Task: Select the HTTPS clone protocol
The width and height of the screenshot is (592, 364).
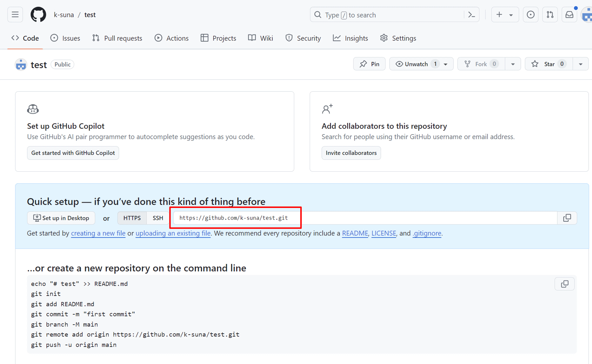Action: coord(132,218)
